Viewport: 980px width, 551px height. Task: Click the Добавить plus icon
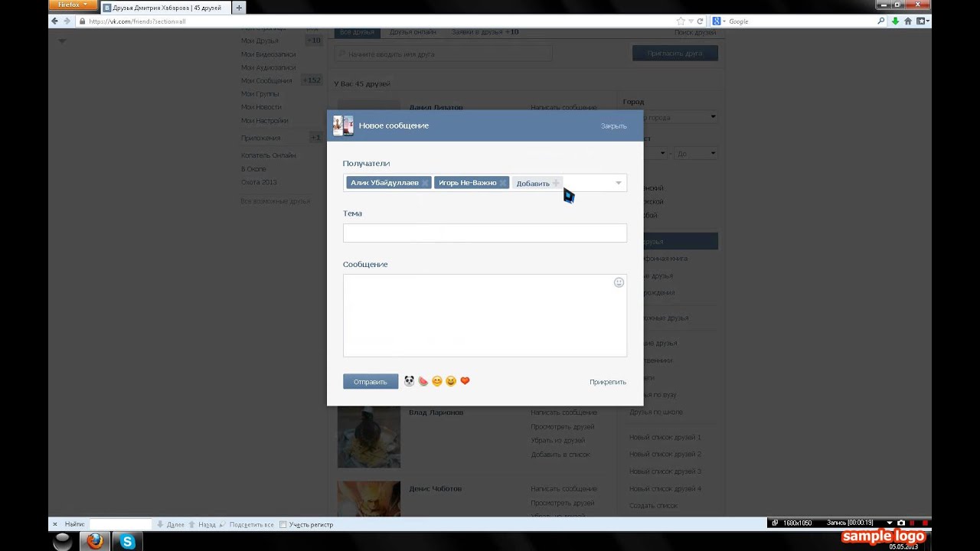pyautogui.click(x=557, y=183)
